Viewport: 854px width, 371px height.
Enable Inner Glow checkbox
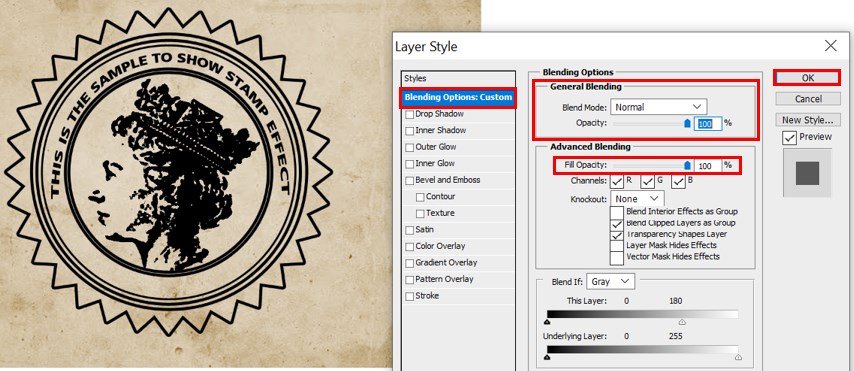(410, 164)
